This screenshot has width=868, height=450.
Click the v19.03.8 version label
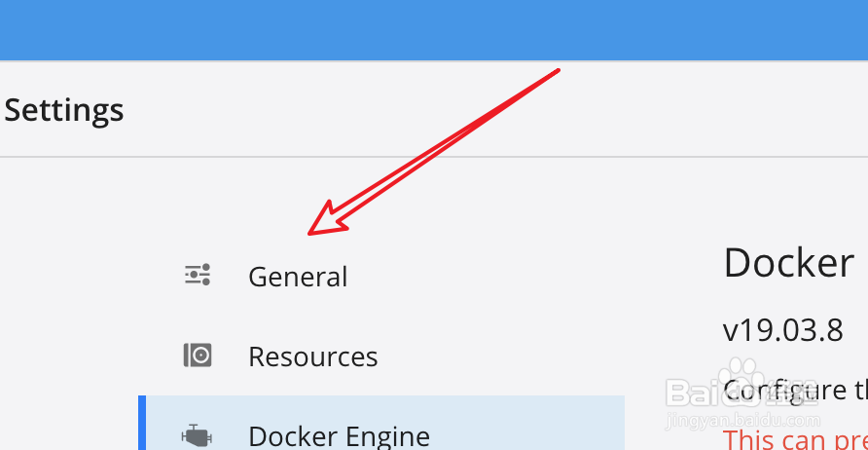coord(782,330)
